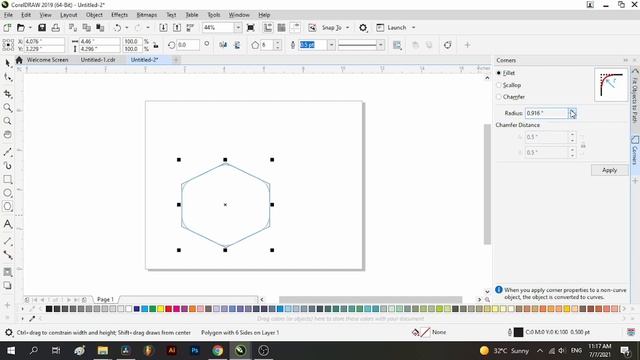Select the Text tool

click(7, 224)
